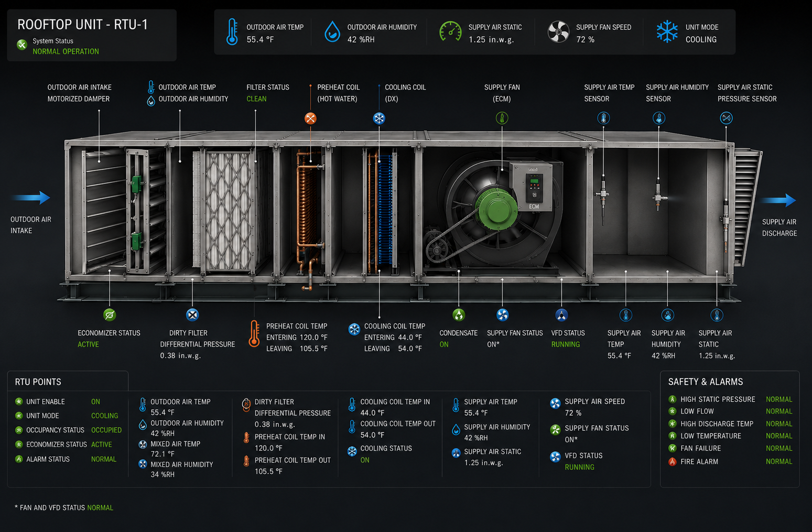
Task: Click the supply air temp icon under the diagram
Action: click(625, 315)
